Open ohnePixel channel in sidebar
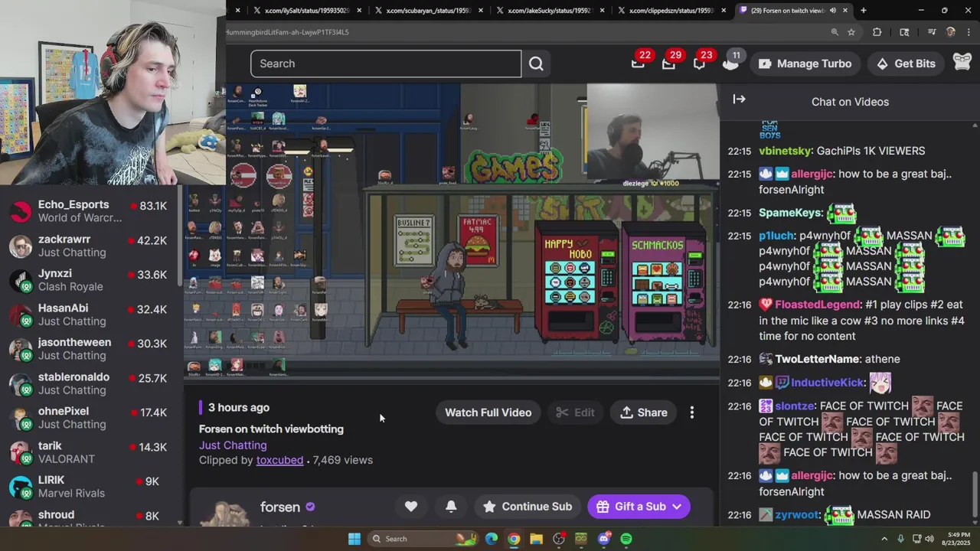The height and width of the screenshot is (551, 980). (x=90, y=418)
